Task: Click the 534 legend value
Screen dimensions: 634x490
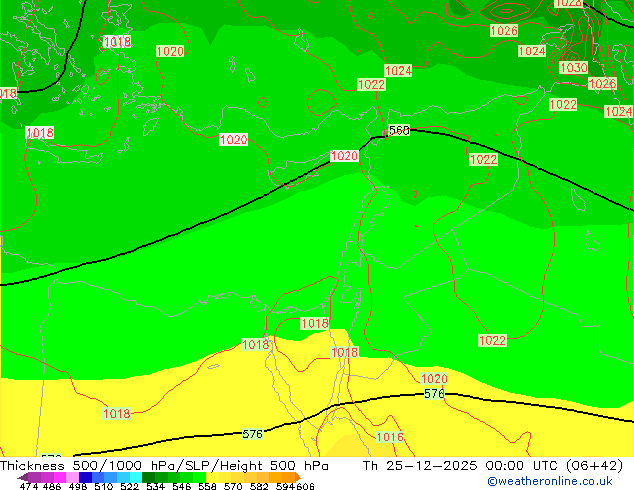Action: point(155,486)
